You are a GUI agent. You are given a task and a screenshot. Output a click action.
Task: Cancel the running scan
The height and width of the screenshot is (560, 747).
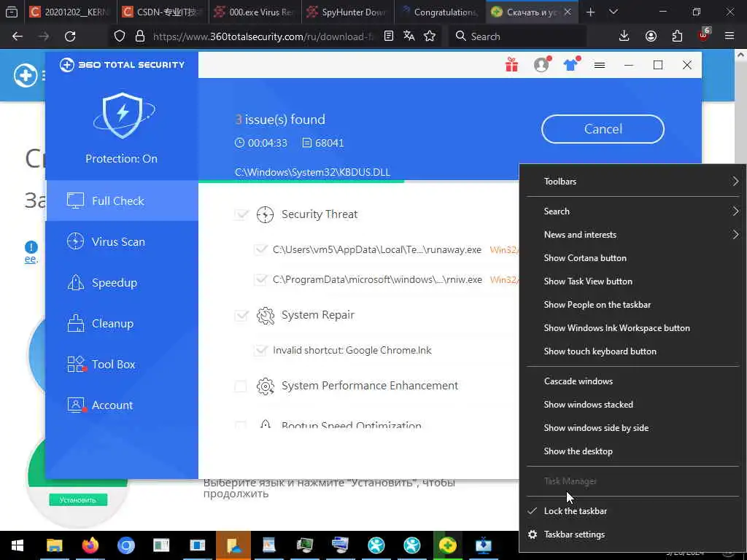point(603,129)
